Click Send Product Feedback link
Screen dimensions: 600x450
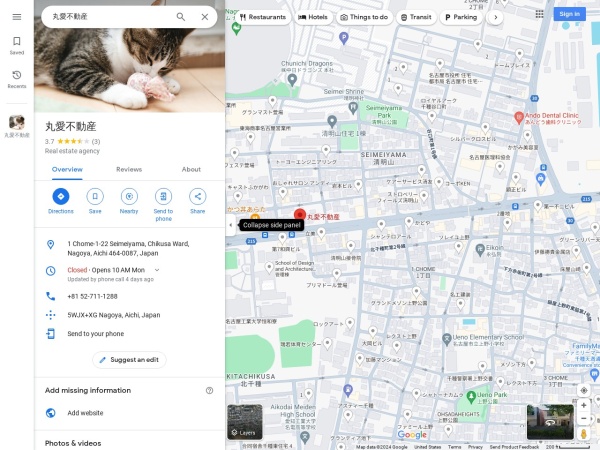tap(514, 447)
